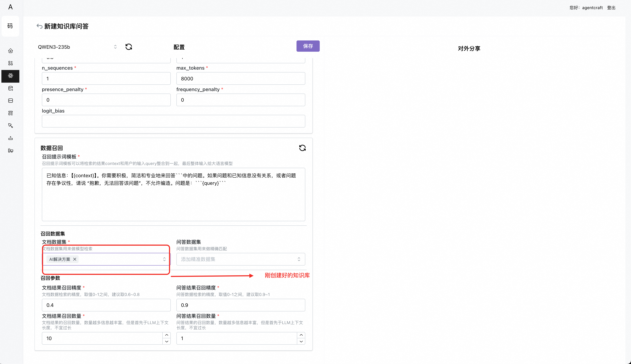Refresh the 数据召回 section
The width and height of the screenshot is (631, 364).
click(302, 148)
